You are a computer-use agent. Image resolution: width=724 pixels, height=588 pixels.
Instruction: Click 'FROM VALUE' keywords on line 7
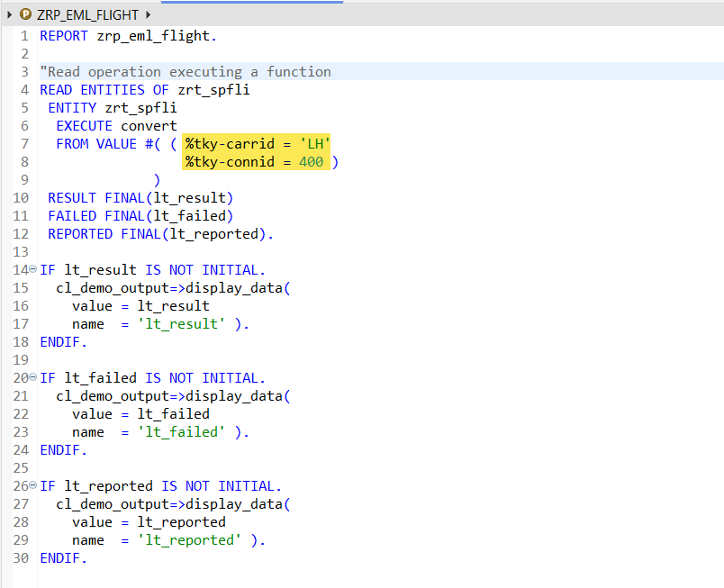(96, 143)
